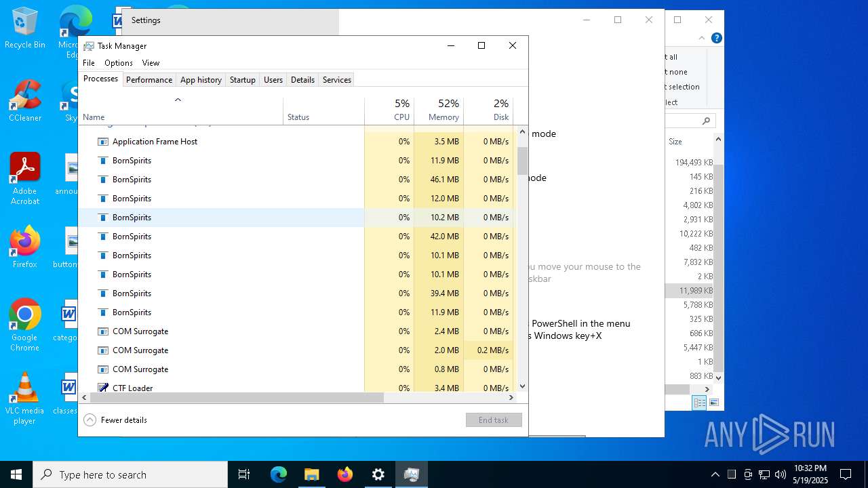
Task: Sort processes by the Disk column header
Action: (488, 112)
